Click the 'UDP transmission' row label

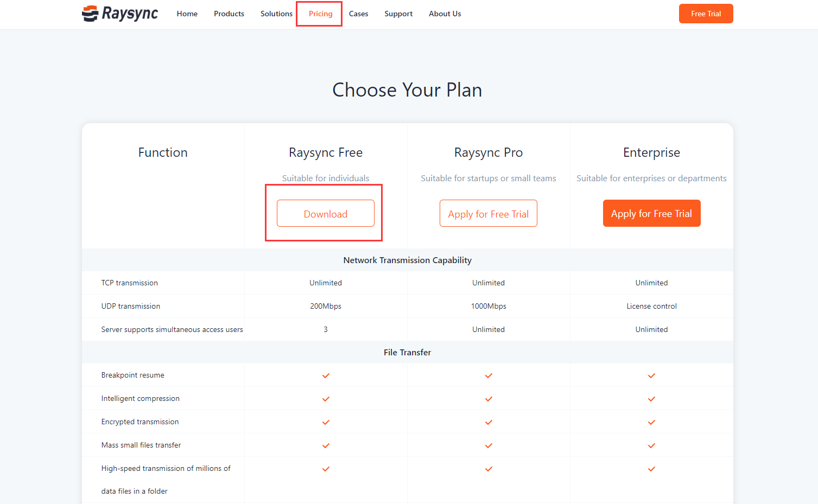[131, 306]
